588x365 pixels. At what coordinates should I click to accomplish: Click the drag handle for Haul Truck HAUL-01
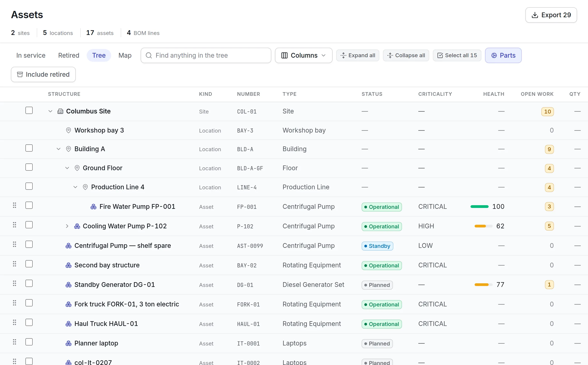point(15,323)
